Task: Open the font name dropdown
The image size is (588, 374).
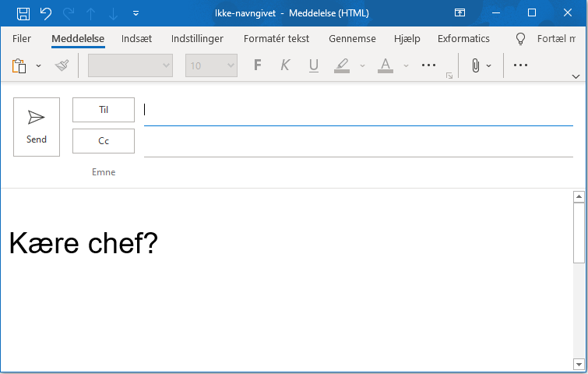Action: tap(166, 66)
